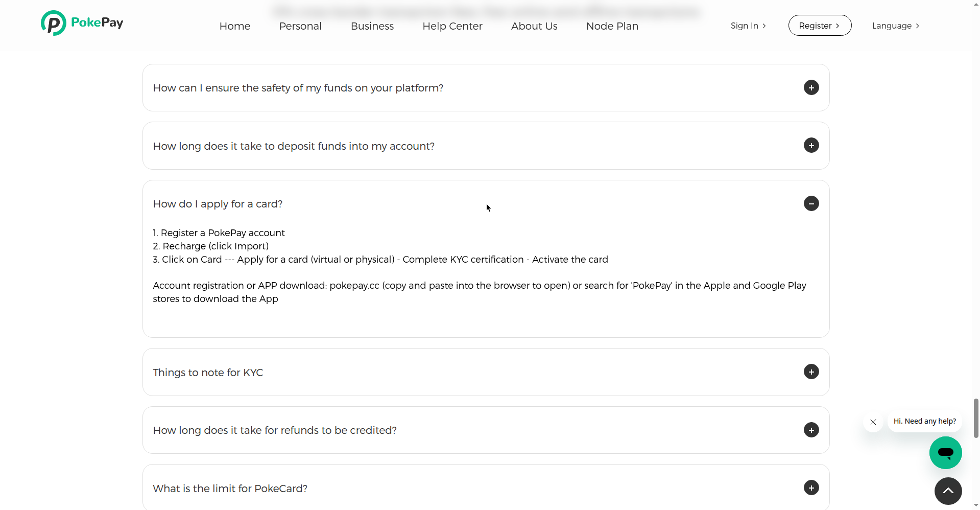Click the 'Register a PokePay account' step
The height and width of the screenshot is (510, 980).
point(219,233)
